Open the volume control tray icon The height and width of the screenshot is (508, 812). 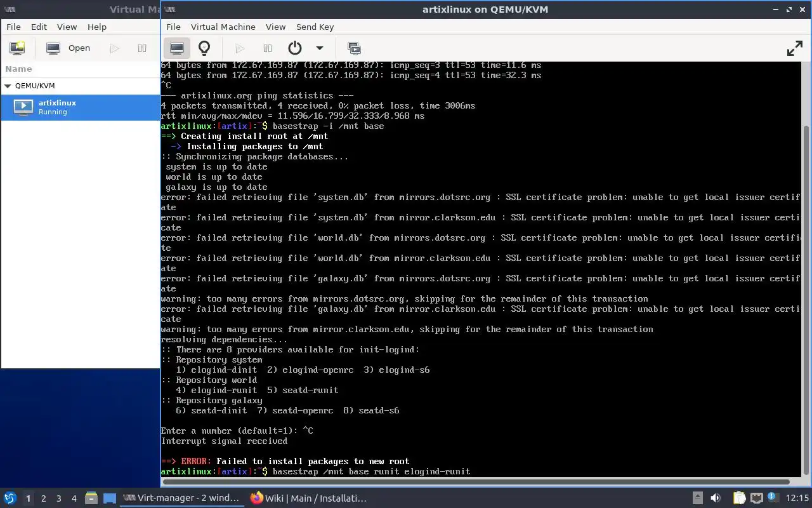[716, 498]
